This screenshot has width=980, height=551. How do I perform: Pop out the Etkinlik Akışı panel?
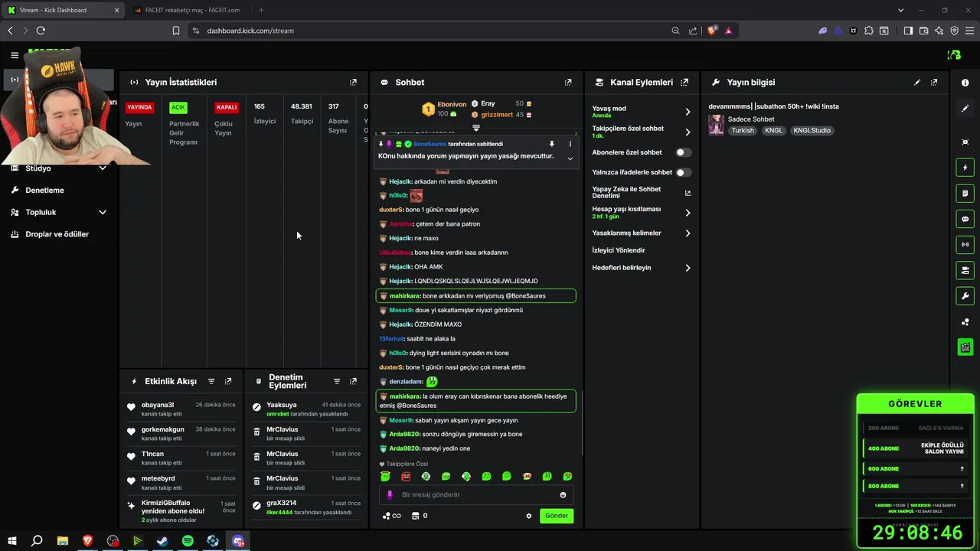(x=228, y=381)
